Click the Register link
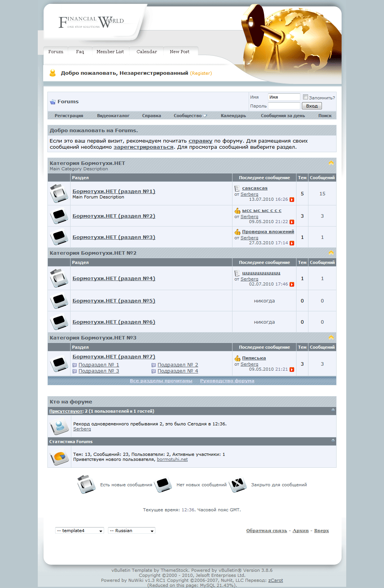This screenshot has height=588, width=384. (x=201, y=73)
